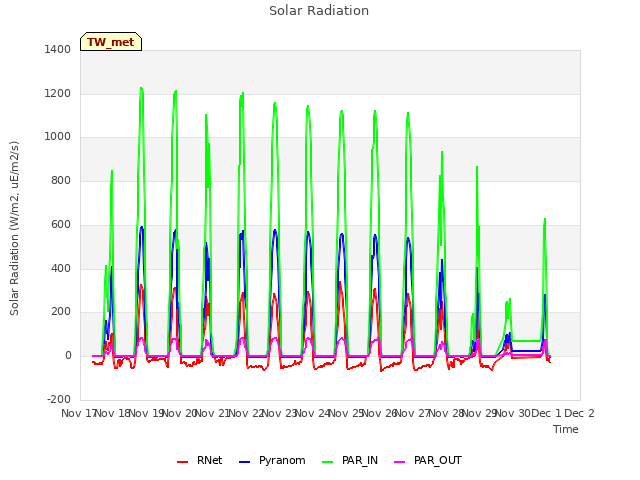Click the Nov 17 x-axis tick label
Viewport: 640px width, 480px height.
pyautogui.click(x=78, y=413)
